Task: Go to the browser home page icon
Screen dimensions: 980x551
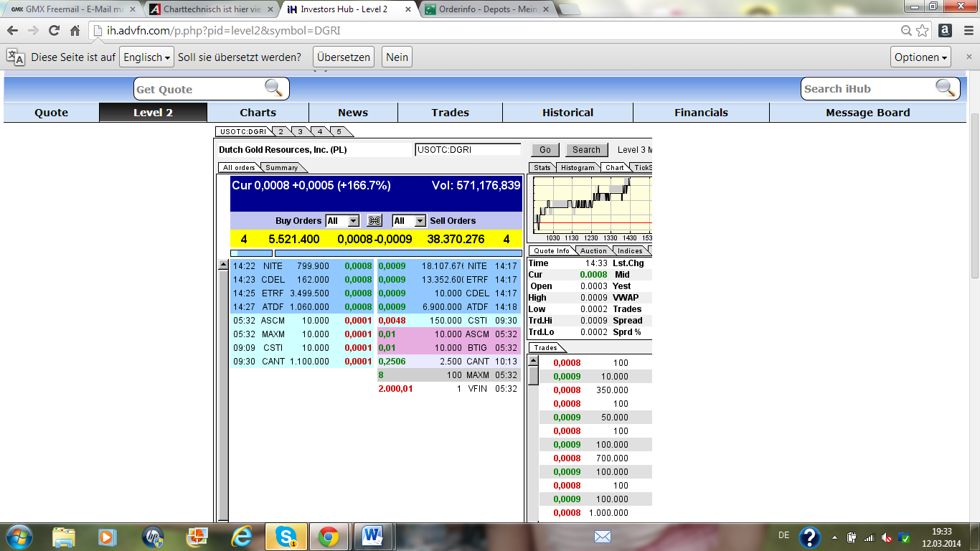Action: coord(75,30)
